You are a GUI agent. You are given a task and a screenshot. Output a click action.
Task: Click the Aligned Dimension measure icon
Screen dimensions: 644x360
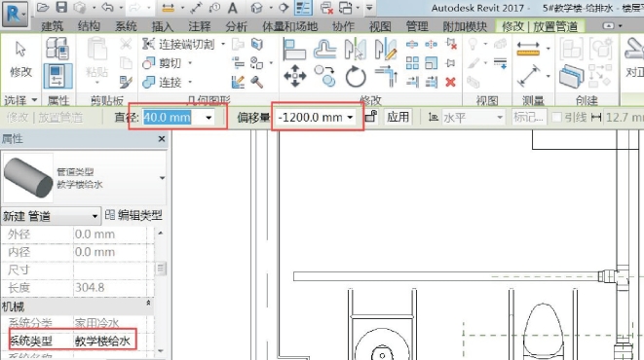click(529, 76)
